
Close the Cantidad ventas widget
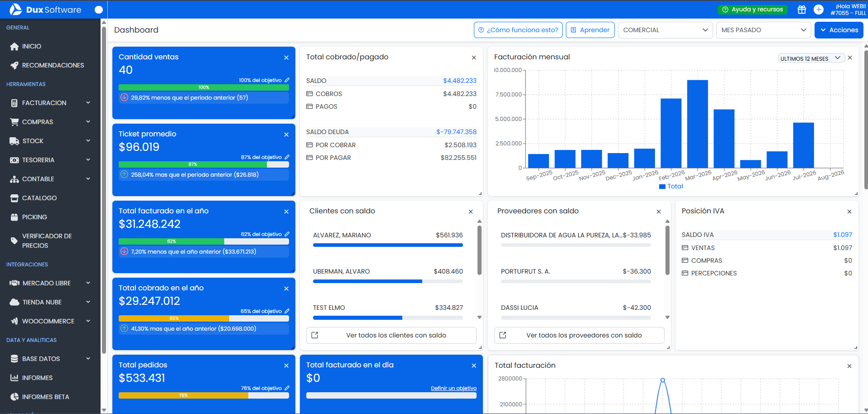(286, 58)
